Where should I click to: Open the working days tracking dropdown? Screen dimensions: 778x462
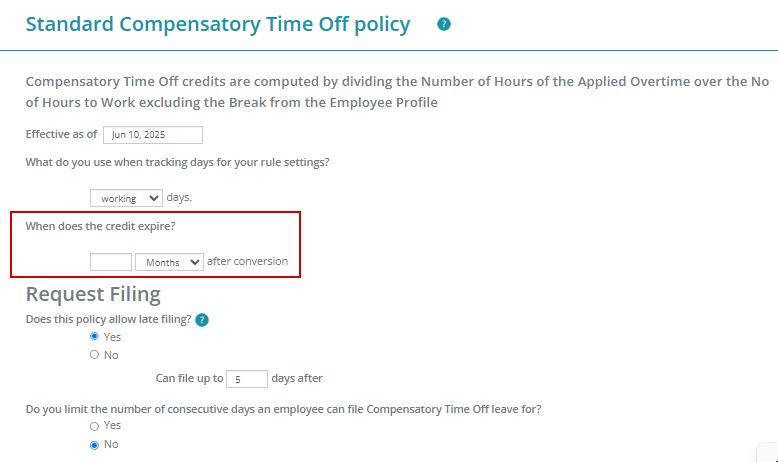coord(126,198)
